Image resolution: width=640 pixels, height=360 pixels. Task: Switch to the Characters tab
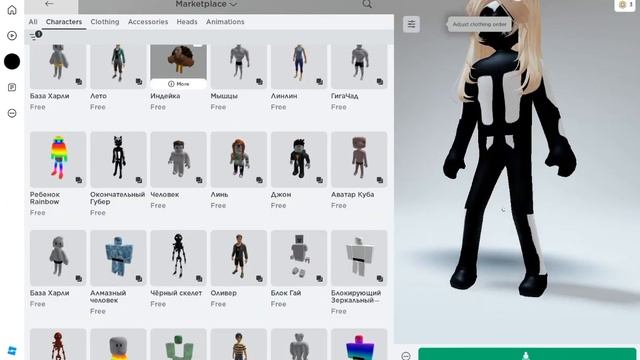(64, 22)
